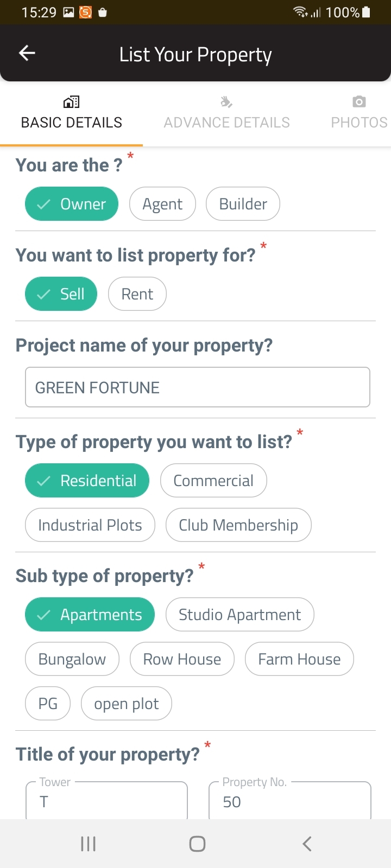
Task: Edit the project name field
Action: pyautogui.click(x=198, y=387)
